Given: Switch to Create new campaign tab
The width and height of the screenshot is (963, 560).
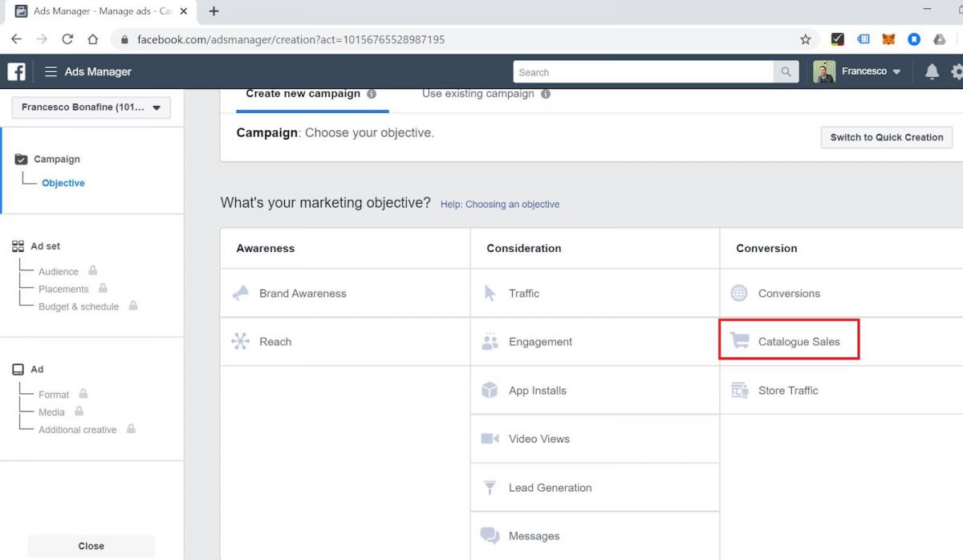Looking at the screenshot, I should coord(303,94).
